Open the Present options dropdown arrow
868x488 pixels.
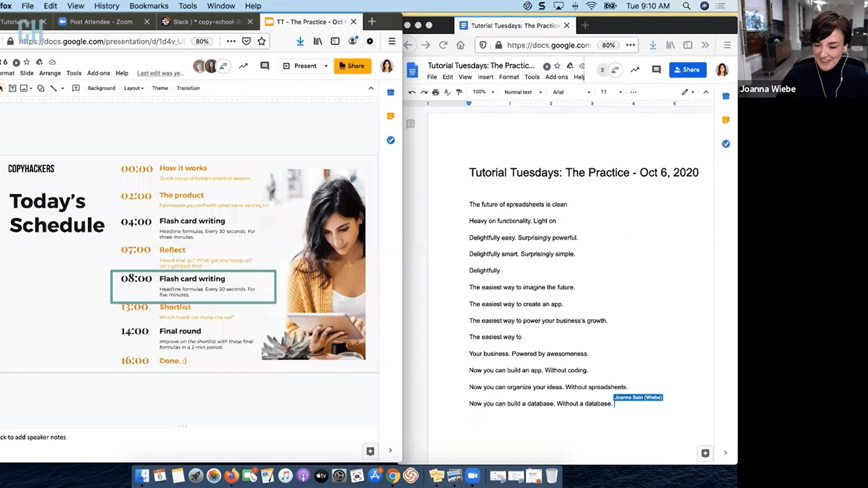(326, 66)
